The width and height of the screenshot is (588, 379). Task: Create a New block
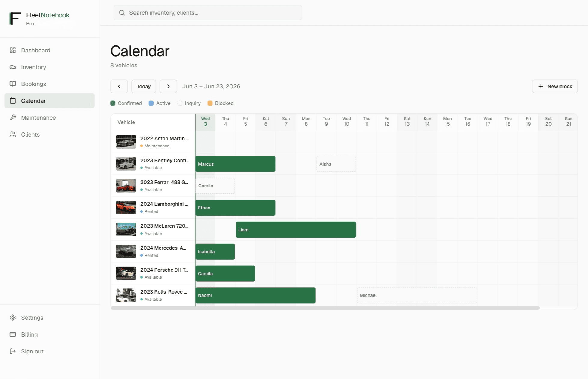(555, 86)
